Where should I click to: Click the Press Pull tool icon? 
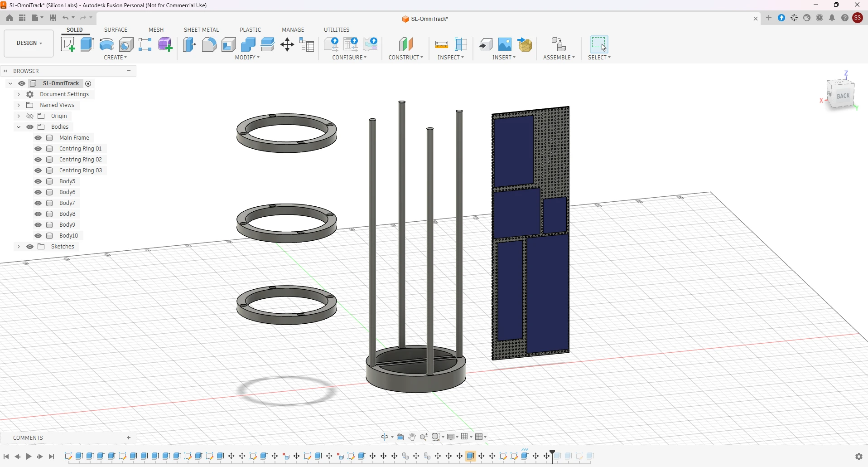point(189,44)
